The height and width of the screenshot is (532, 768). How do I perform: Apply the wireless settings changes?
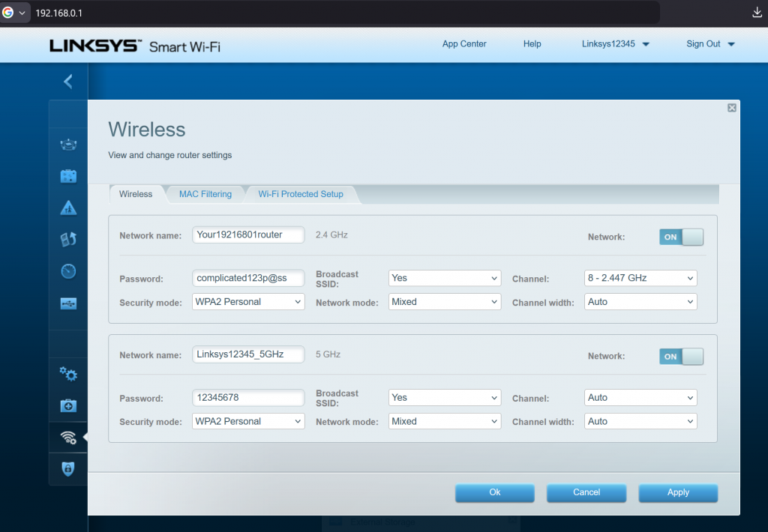click(x=677, y=492)
